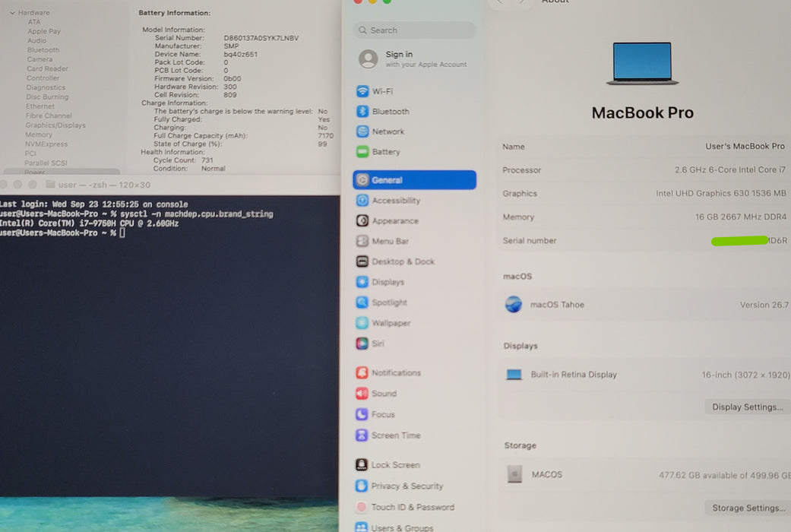Click the Condition Normal value
Screen dimensions: 791x532
click(214, 169)
